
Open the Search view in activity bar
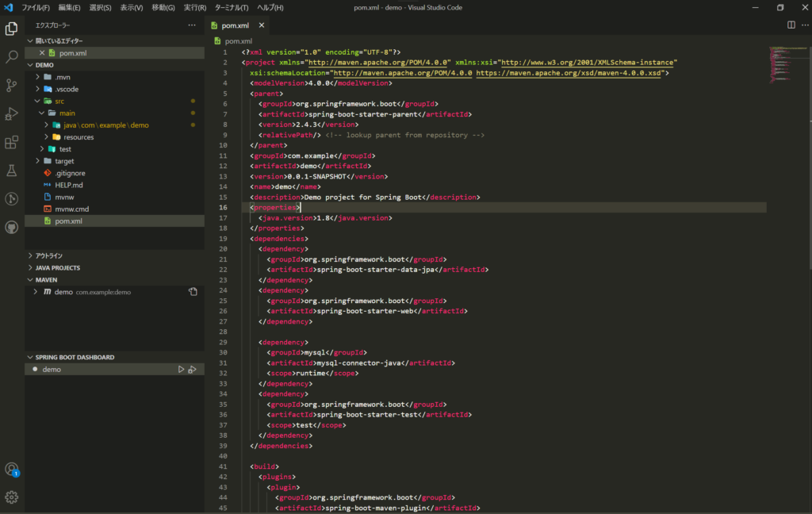pos(11,56)
